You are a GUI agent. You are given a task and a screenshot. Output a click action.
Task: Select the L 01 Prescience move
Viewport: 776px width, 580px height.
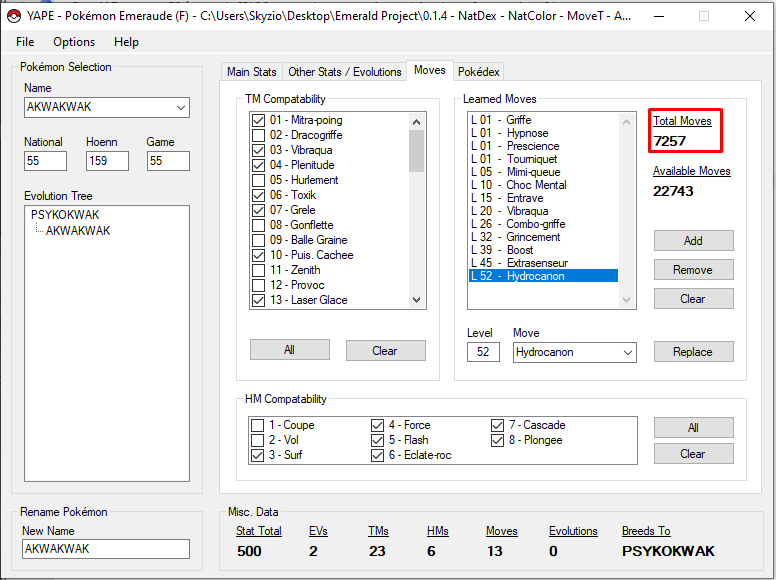[x=543, y=146]
